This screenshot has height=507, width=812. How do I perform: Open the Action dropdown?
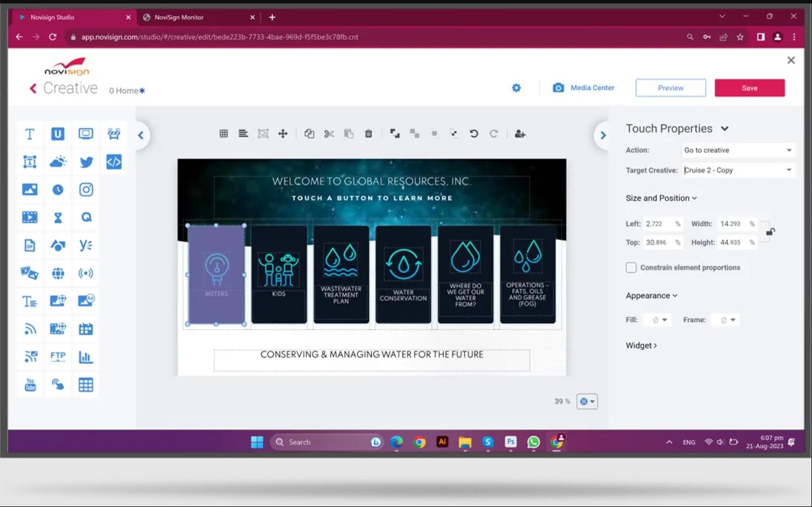coord(738,150)
